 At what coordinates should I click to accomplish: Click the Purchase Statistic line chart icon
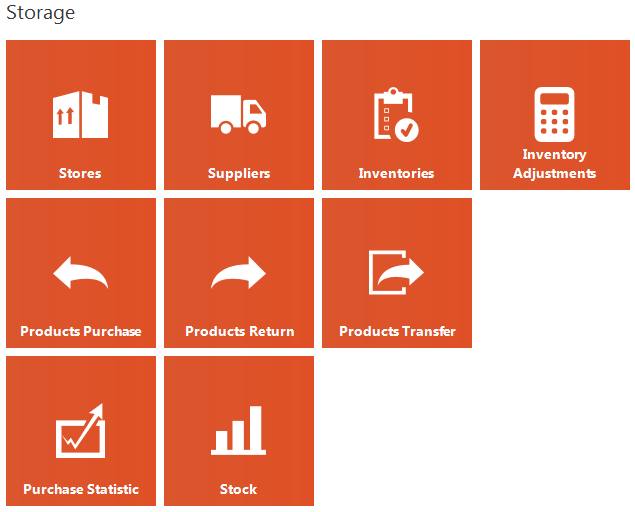80,431
